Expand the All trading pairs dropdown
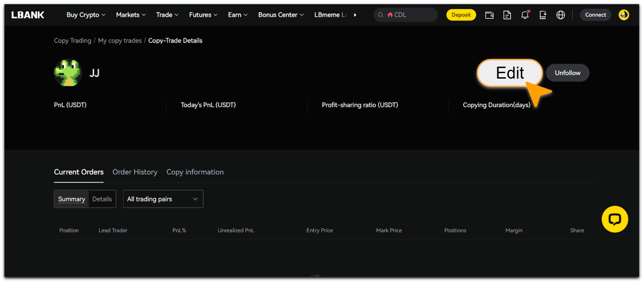644x283 pixels. 163,199
